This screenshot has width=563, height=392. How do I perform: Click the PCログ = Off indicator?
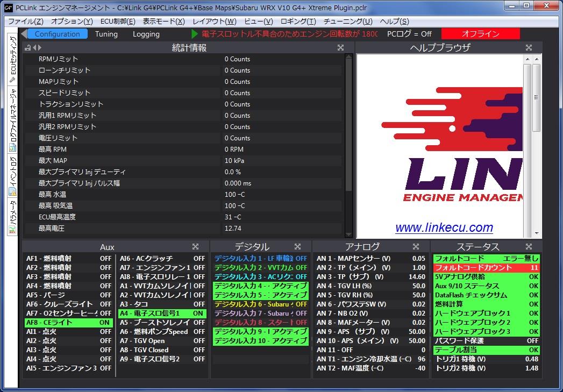(x=409, y=34)
